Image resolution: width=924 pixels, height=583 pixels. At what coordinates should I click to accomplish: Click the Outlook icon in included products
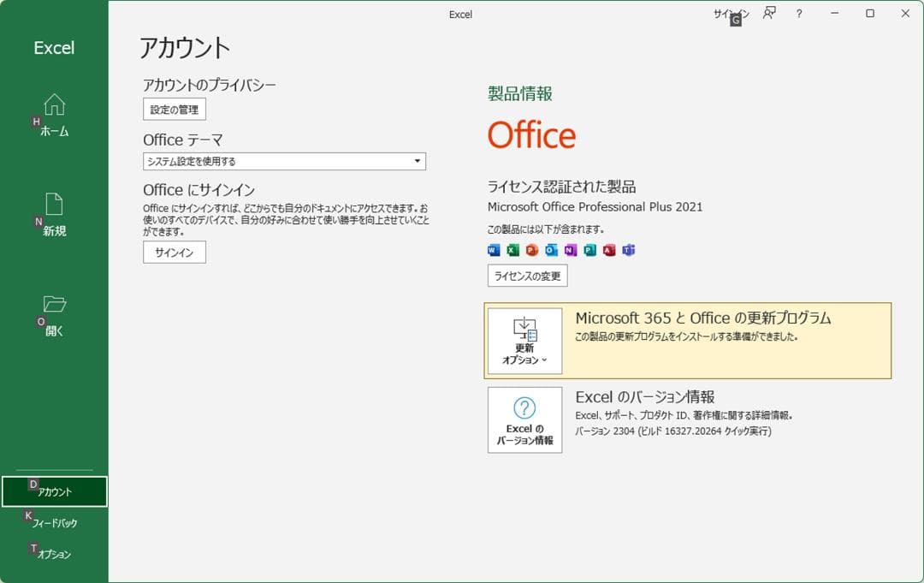550,250
